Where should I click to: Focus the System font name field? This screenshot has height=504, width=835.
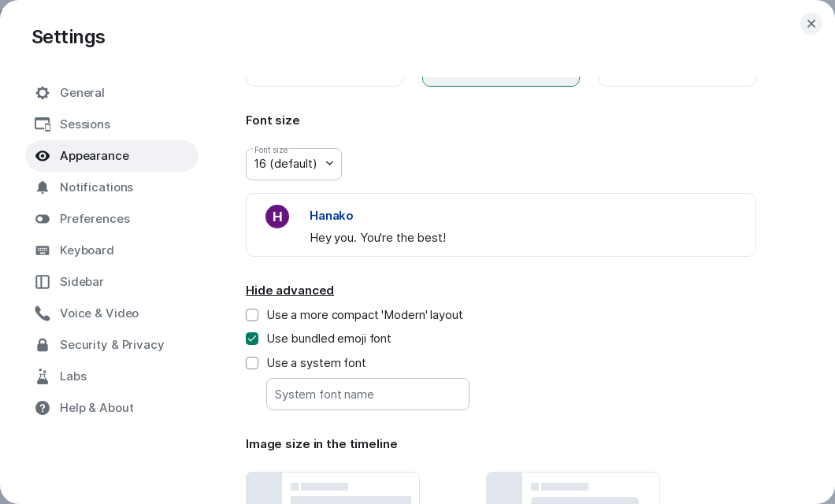[x=368, y=395]
